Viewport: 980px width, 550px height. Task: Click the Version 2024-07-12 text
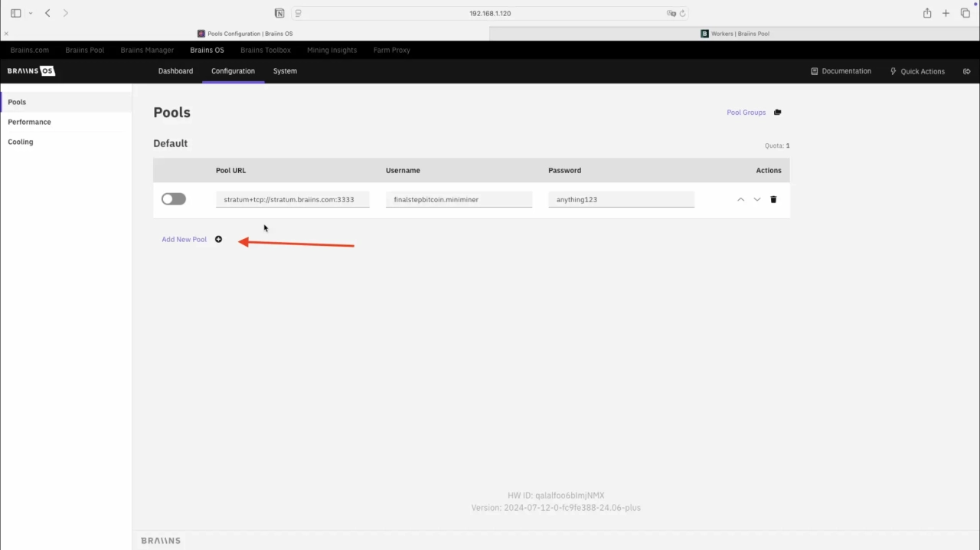point(556,508)
